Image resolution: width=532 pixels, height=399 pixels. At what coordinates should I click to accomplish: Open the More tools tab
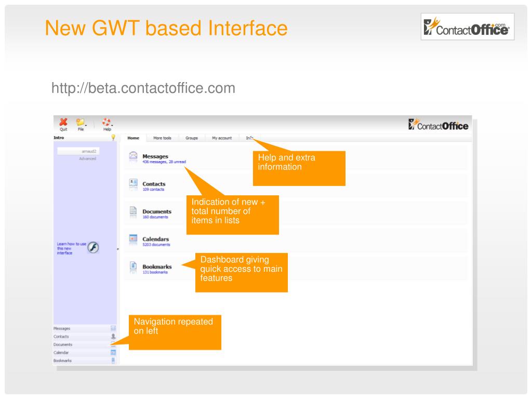point(162,138)
